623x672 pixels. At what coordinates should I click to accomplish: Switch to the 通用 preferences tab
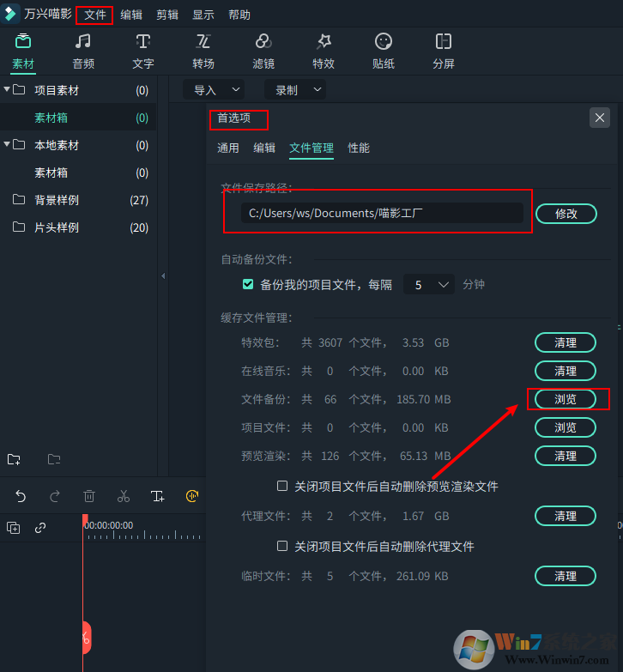click(228, 148)
